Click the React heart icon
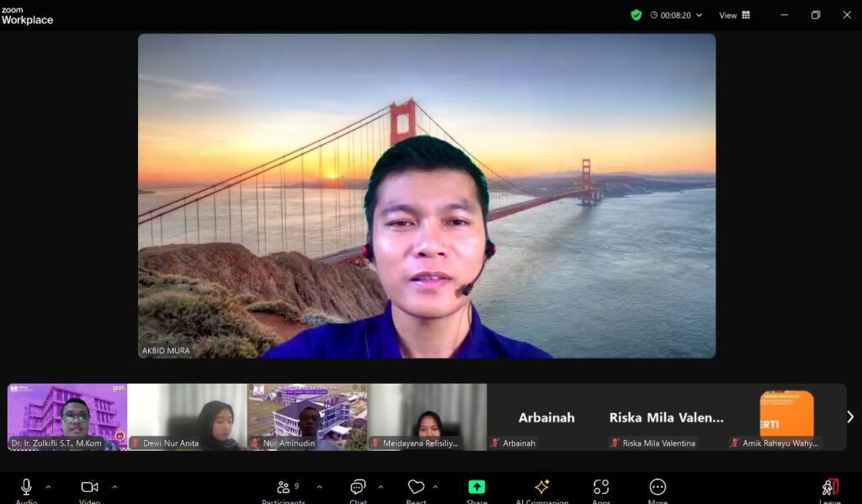Image resolution: width=862 pixels, height=504 pixels. [x=416, y=488]
